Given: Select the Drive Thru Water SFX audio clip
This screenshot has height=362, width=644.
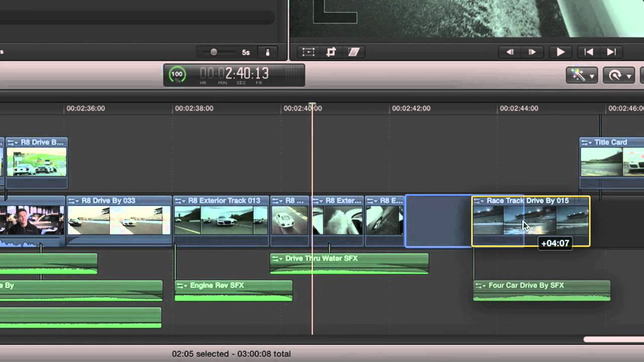Looking at the screenshot, I should click(x=349, y=264).
